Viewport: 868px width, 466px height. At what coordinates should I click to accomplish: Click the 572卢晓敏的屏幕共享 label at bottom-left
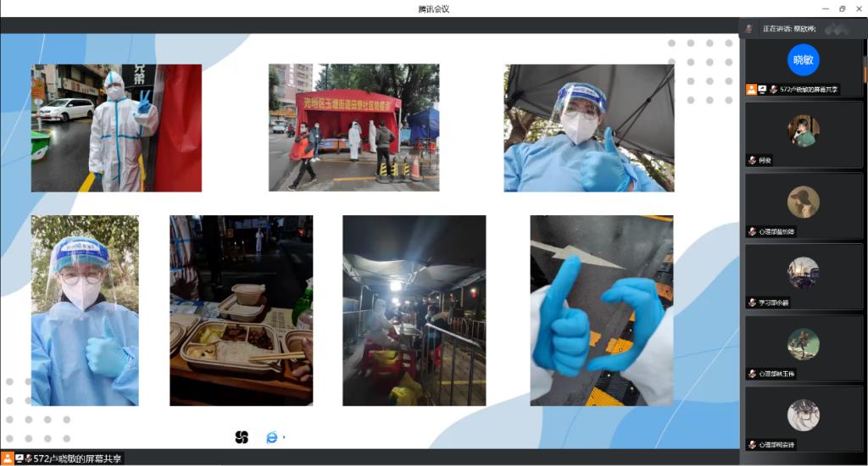(x=78, y=458)
